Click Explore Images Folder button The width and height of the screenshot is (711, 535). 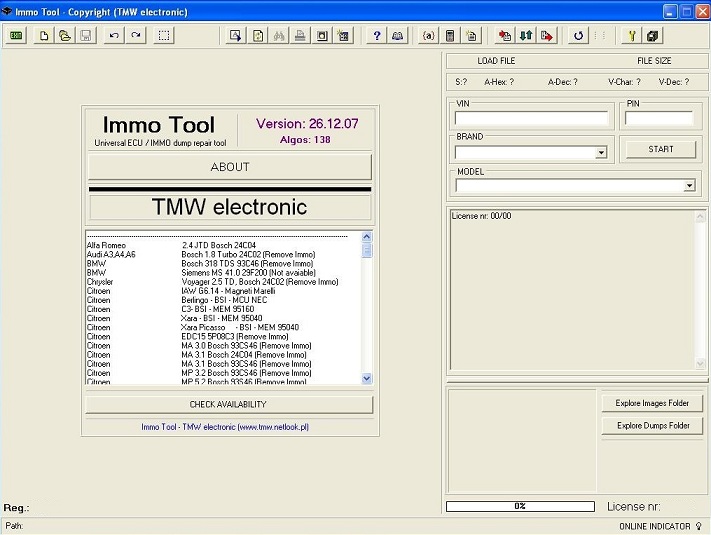(x=652, y=403)
